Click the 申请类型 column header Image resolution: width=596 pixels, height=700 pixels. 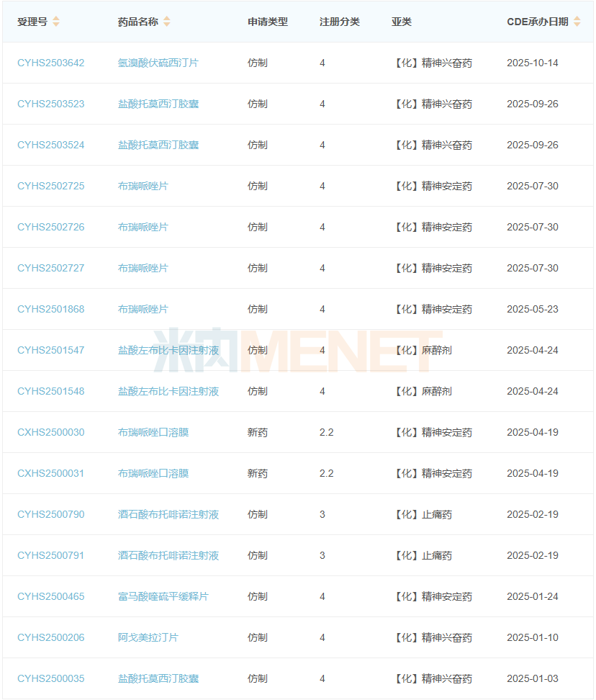coord(267,22)
